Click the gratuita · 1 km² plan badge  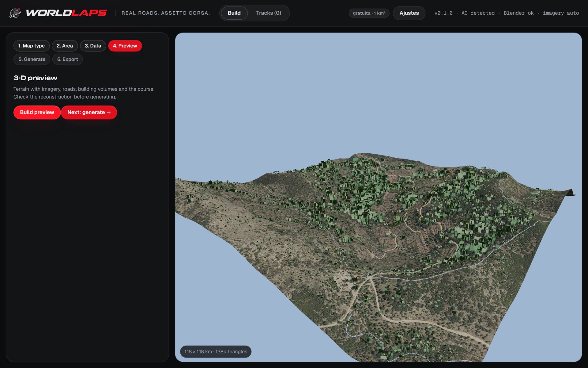click(369, 13)
